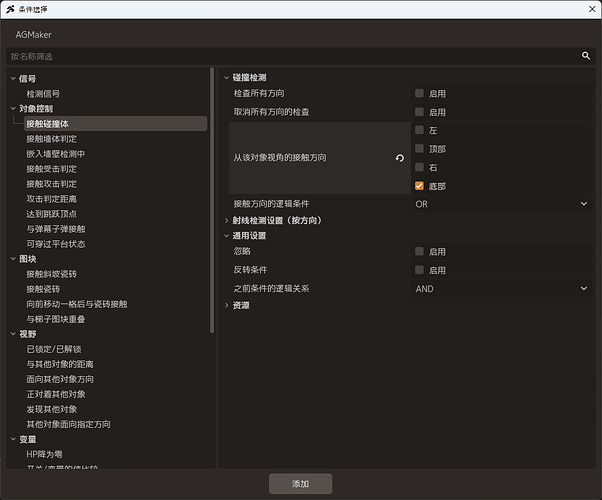Select 发现其他对象 in the tree
The image size is (602, 500).
pos(51,409)
